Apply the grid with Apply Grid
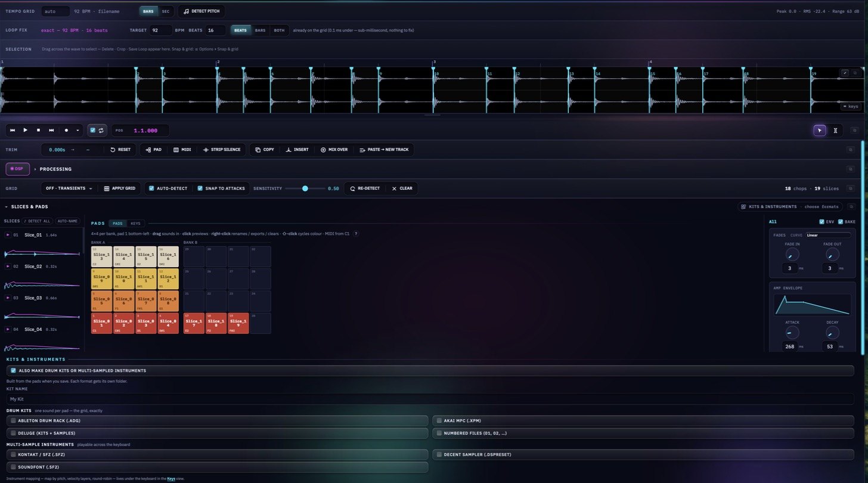 point(120,188)
